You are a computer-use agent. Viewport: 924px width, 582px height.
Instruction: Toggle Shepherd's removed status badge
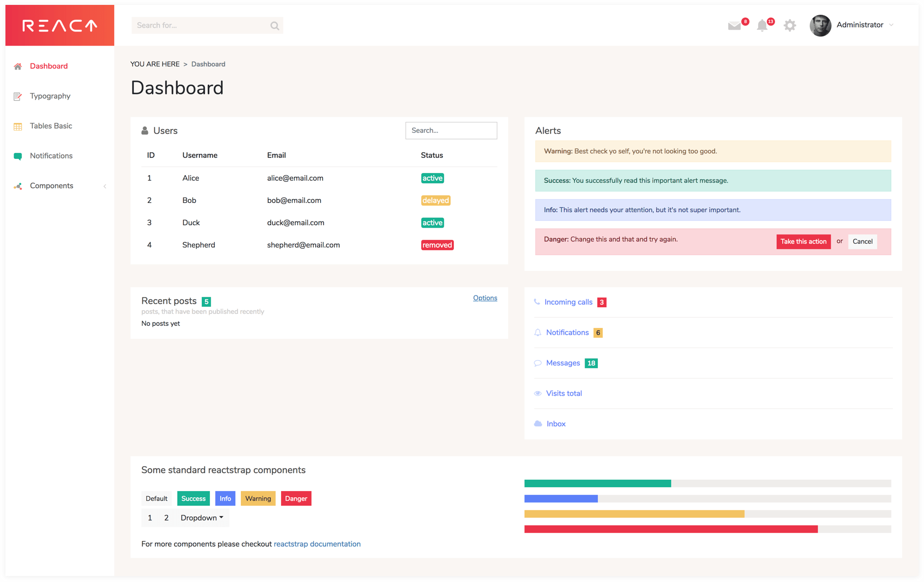click(x=437, y=245)
